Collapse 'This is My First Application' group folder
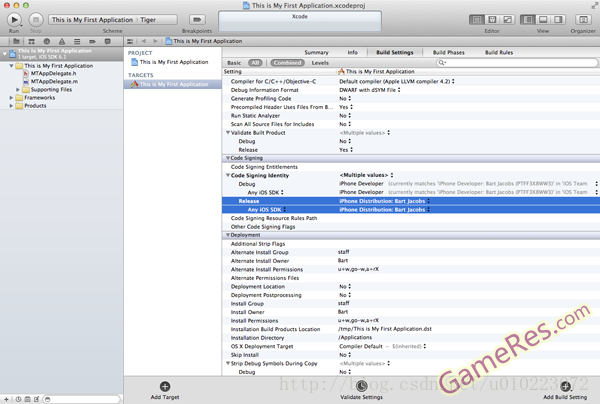This screenshot has height=404, width=600. (11, 66)
